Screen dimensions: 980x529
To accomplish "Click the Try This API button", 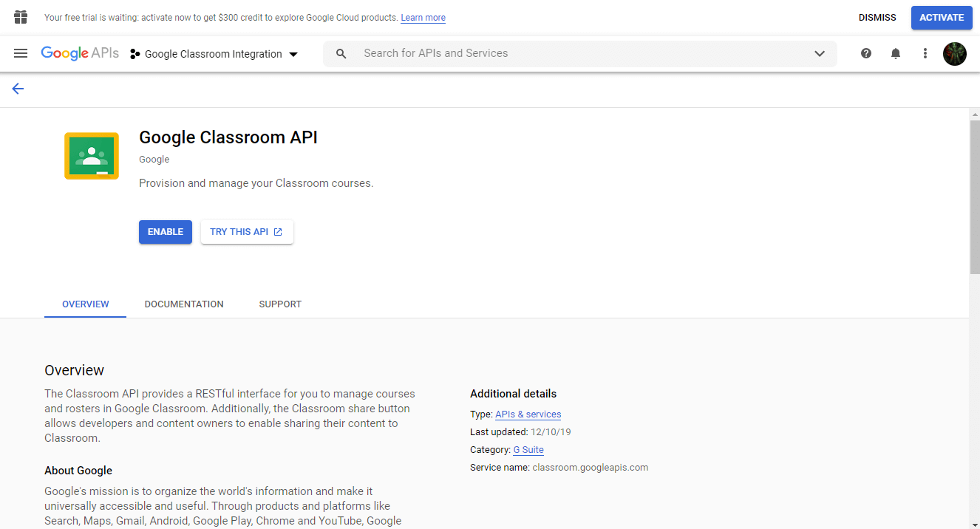I will coord(246,232).
